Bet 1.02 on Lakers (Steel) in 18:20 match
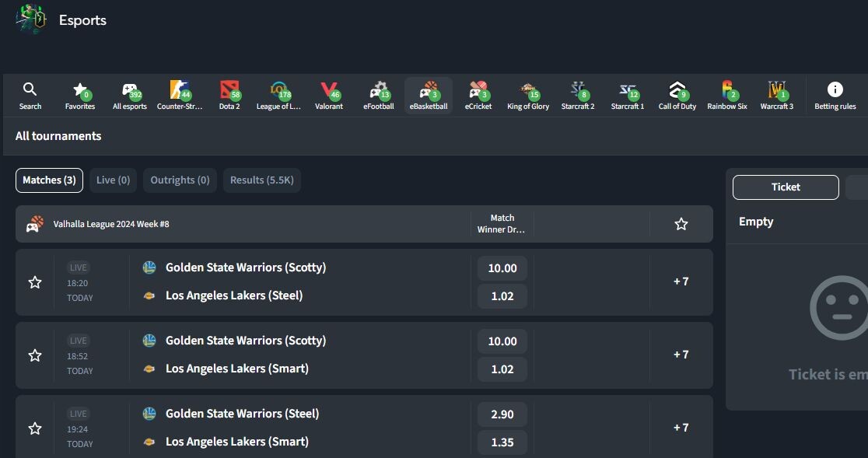Image resolution: width=868 pixels, height=458 pixels. coord(502,296)
